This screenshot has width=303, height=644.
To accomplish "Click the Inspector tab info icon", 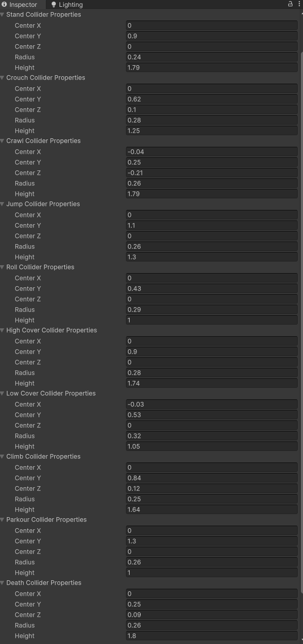I will coord(4,5).
